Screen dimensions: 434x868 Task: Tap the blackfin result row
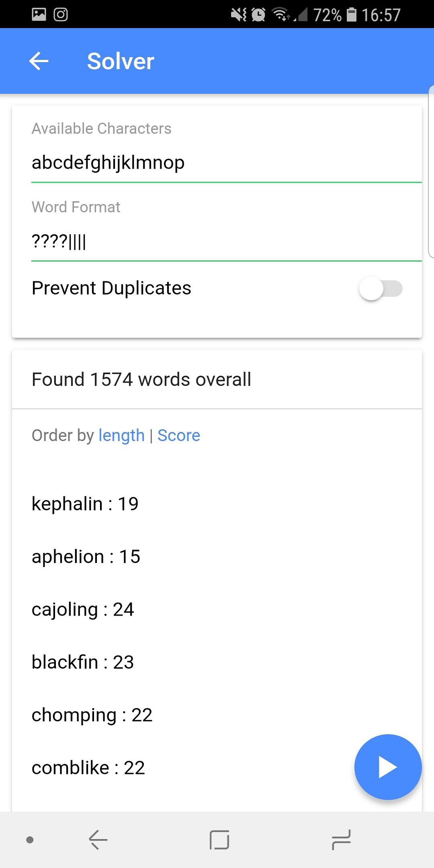point(83,662)
